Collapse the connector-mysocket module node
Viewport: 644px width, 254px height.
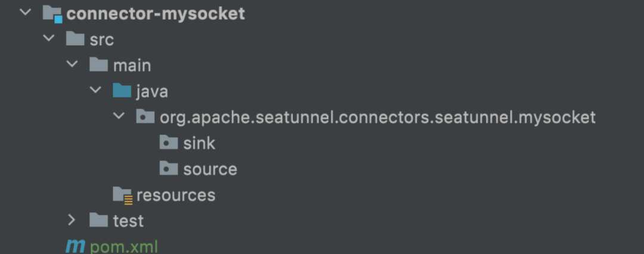click(26, 13)
